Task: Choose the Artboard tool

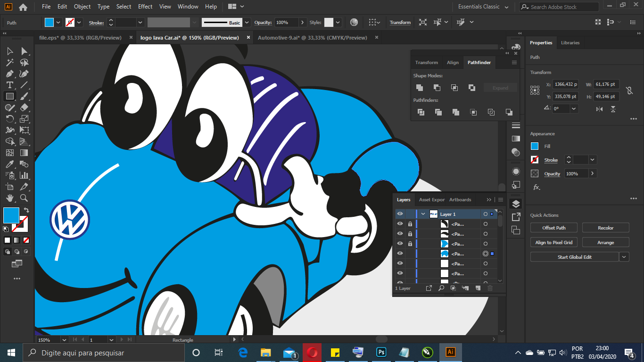Action: pyautogui.click(x=9, y=187)
